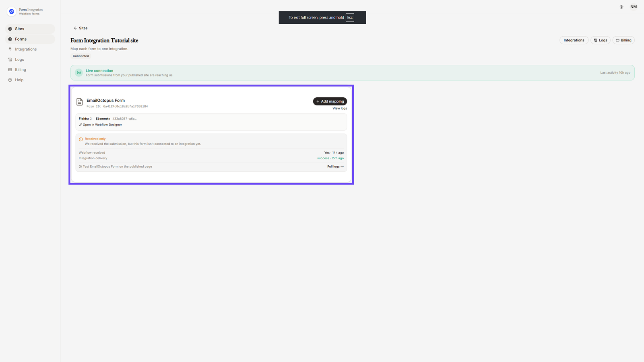
Task: Click the 'Webflow received' label
Action: [x=92, y=153]
